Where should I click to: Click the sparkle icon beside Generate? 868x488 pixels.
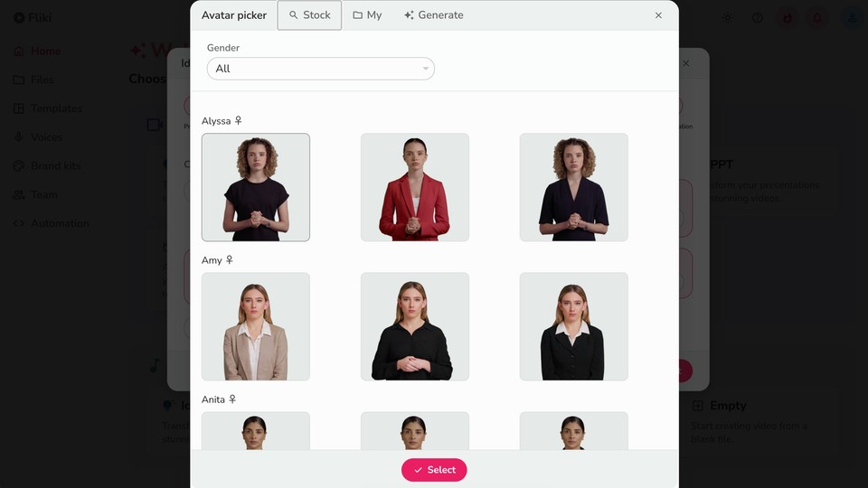(x=409, y=15)
